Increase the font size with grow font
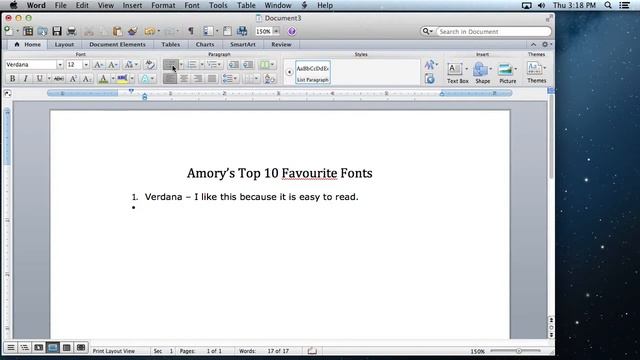The width and height of the screenshot is (640, 360). 98,64
